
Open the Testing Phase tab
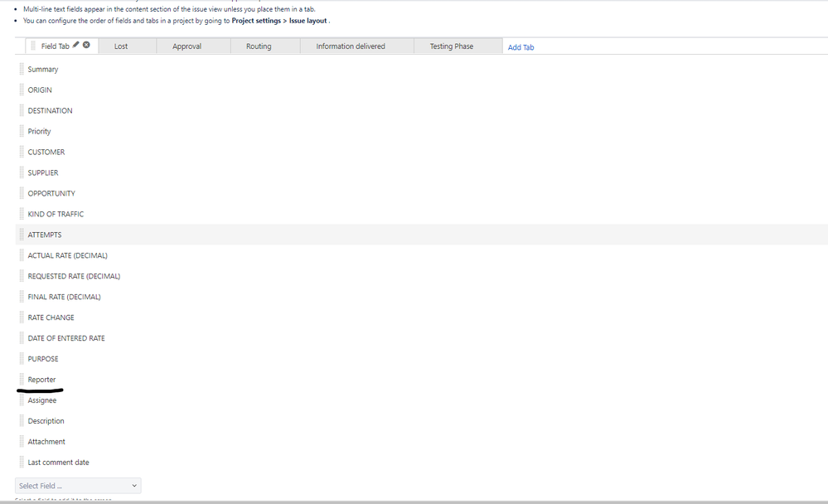(458, 46)
